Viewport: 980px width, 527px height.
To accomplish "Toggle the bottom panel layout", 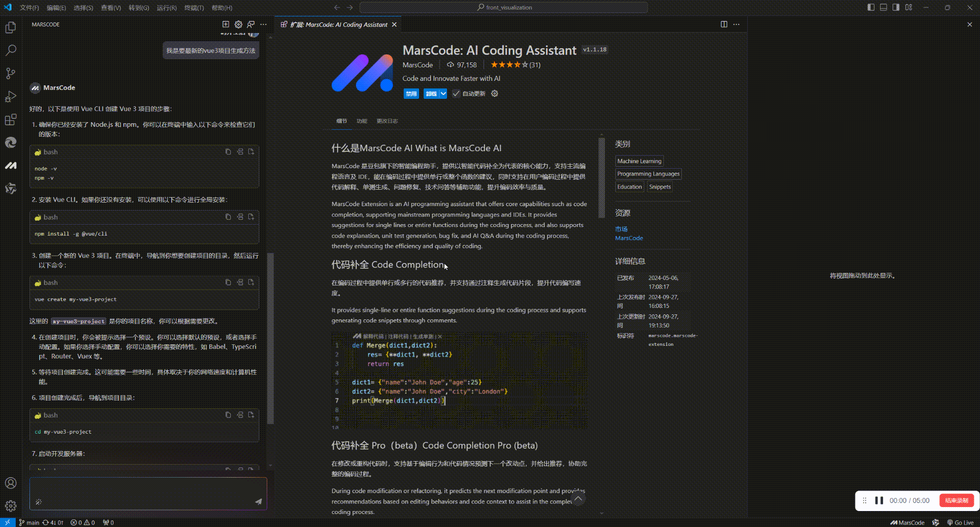I will pos(884,7).
